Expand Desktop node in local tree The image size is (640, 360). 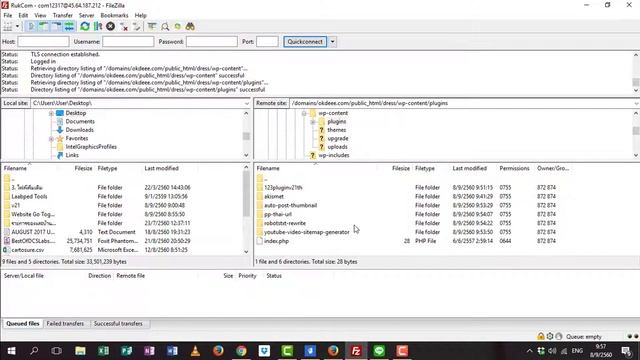(51, 113)
